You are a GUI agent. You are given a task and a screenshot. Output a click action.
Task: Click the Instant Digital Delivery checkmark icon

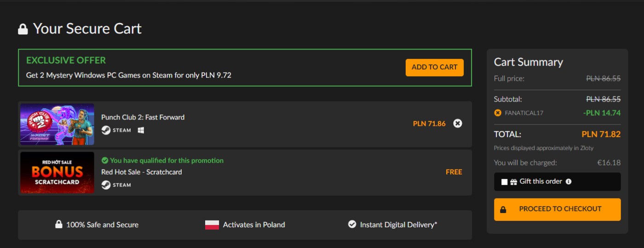pyautogui.click(x=352, y=225)
